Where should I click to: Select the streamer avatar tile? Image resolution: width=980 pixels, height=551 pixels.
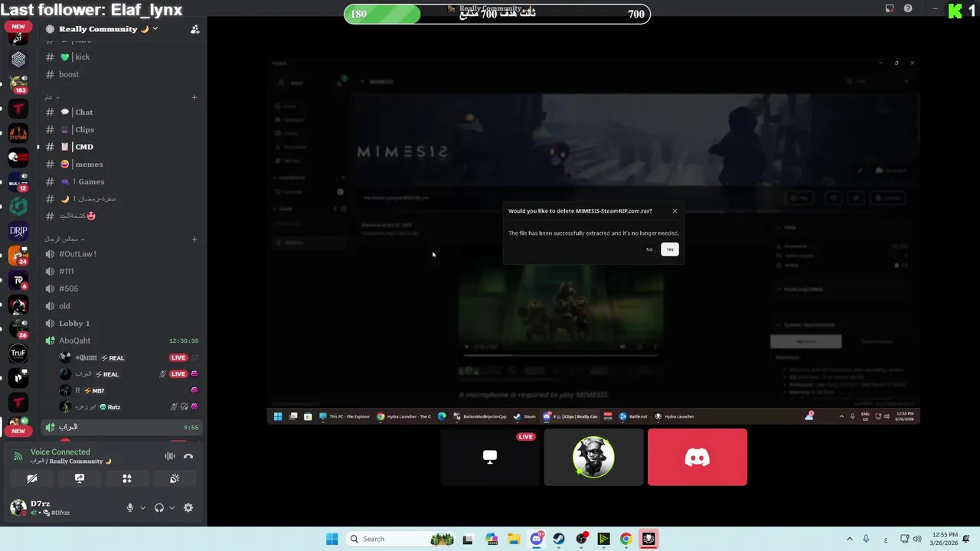click(x=593, y=457)
